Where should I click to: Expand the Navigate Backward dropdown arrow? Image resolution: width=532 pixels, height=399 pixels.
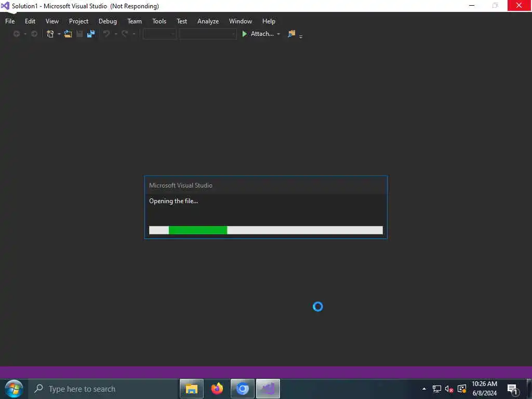[25, 34]
